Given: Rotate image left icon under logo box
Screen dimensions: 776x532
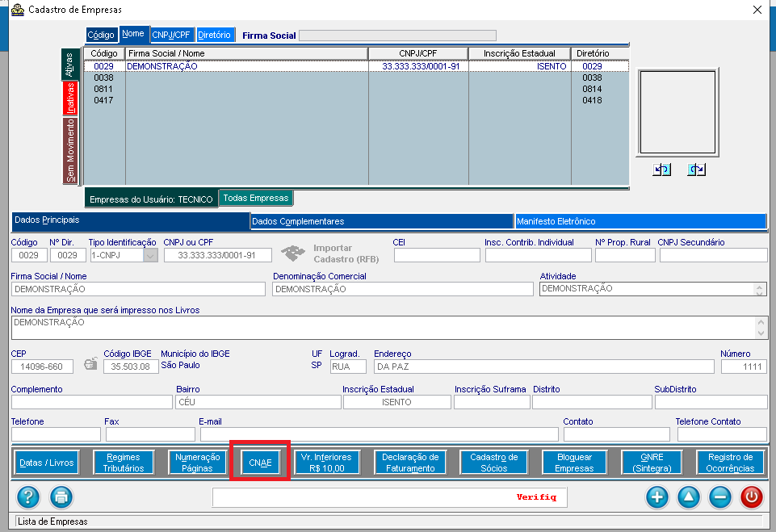Looking at the screenshot, I should point(661,170).
